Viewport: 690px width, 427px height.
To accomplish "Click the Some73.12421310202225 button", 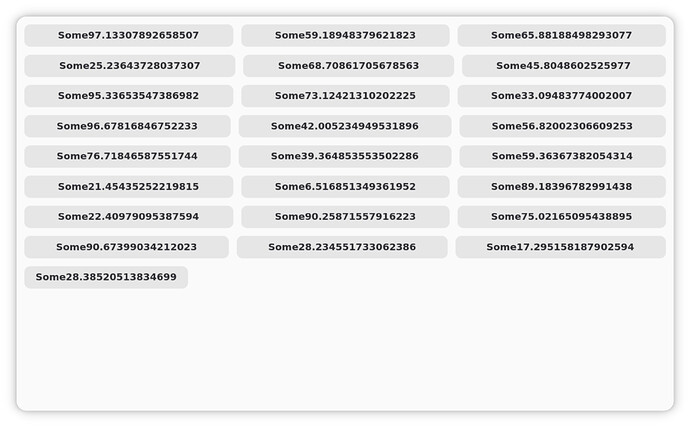I will click(345, 96).
